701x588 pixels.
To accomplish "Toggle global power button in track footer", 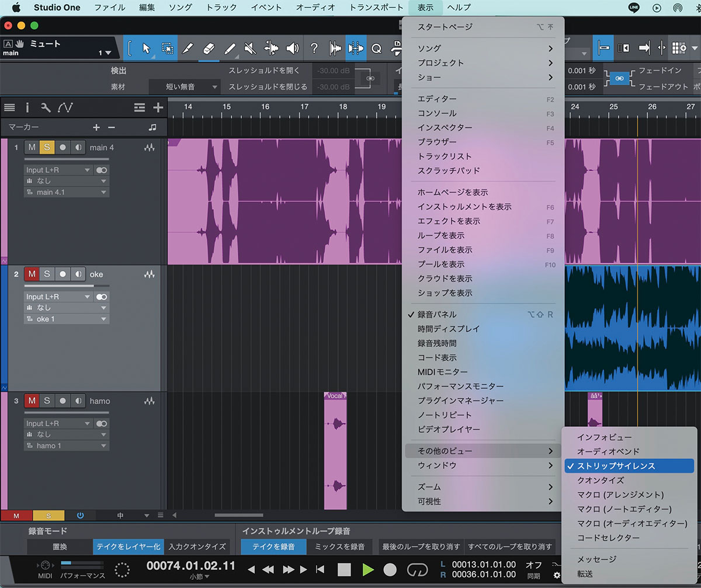I will (x=80, y=516).
